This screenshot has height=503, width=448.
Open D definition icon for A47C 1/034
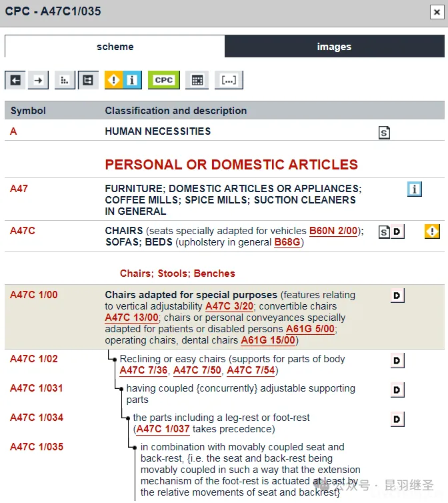coord(397,419)
